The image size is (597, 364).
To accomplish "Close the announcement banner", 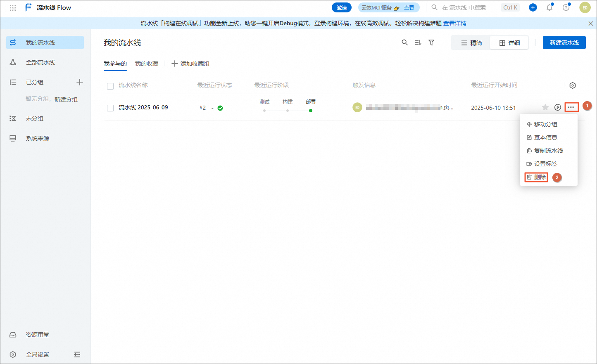I will click(x=591, y=24).
